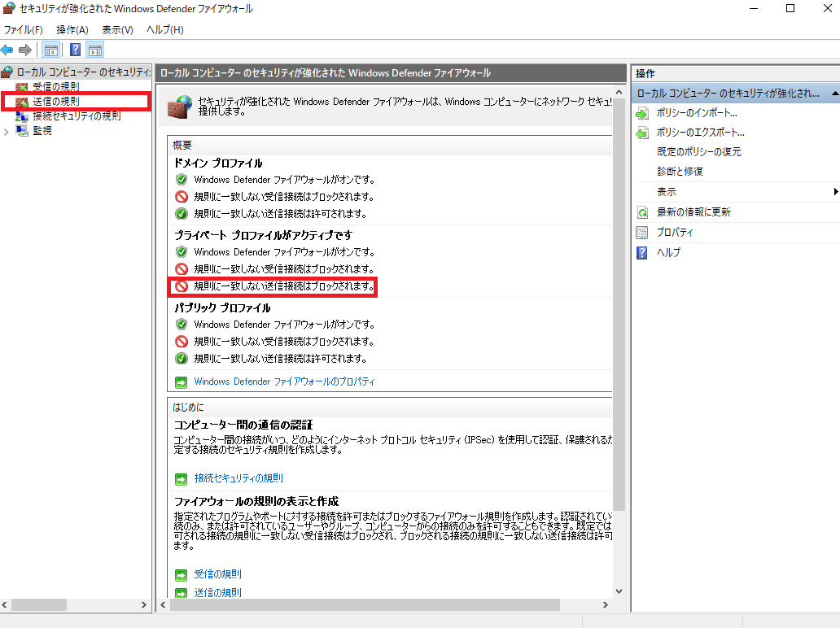Click the center pane horizontal scroll right arrow
The image size is (840, 628).
(x=606, y=605)
